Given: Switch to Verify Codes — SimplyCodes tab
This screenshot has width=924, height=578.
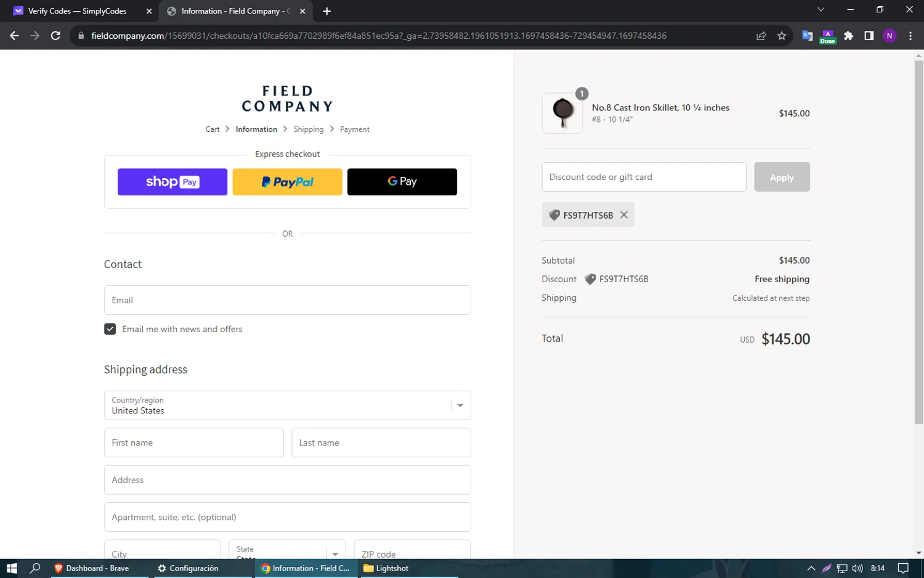Looking at the screenshot, I should tap(77, 11).
